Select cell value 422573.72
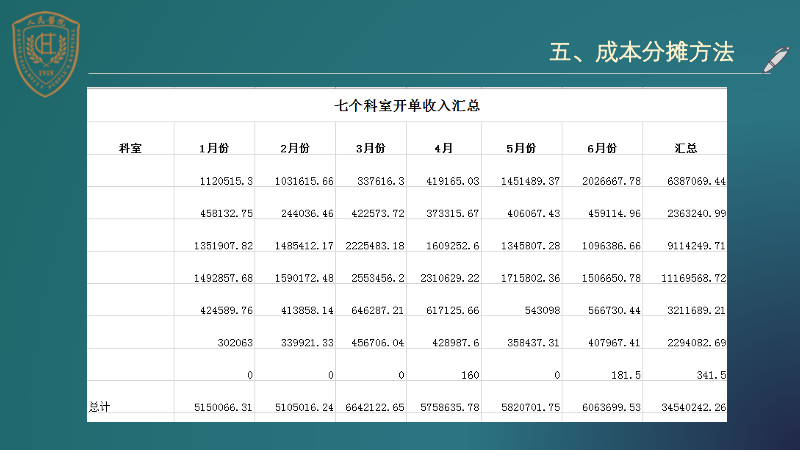Screen dimensions: 800x450 click(x=378, y=213)
